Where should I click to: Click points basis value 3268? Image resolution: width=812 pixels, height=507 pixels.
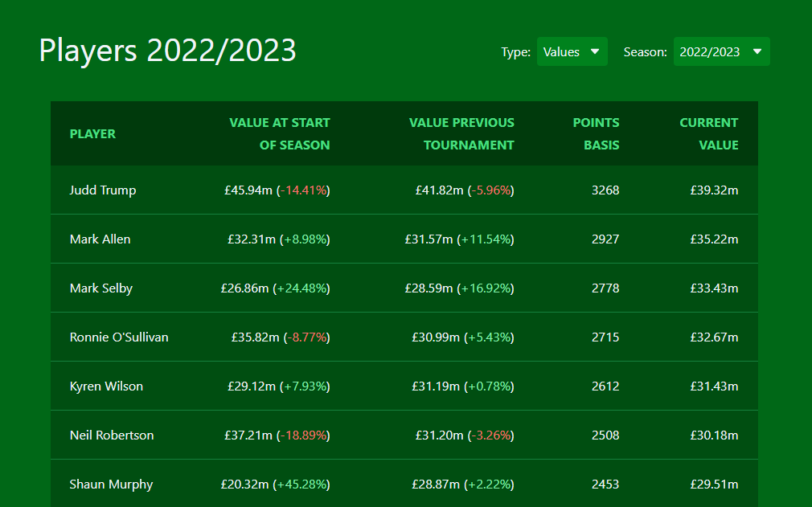click(x=605, y=190)
